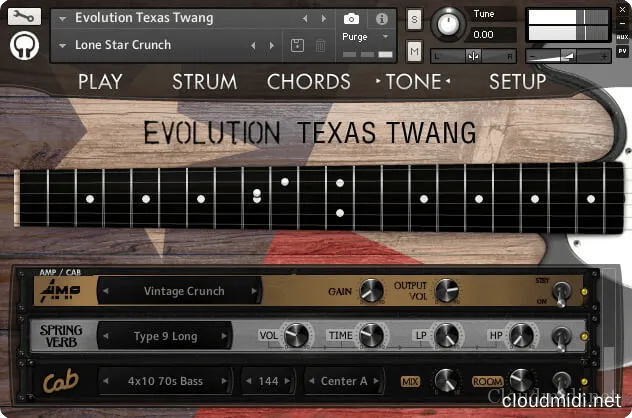Open the camera snapshot icon
632x418 pixels.
(x=351, y=19)
